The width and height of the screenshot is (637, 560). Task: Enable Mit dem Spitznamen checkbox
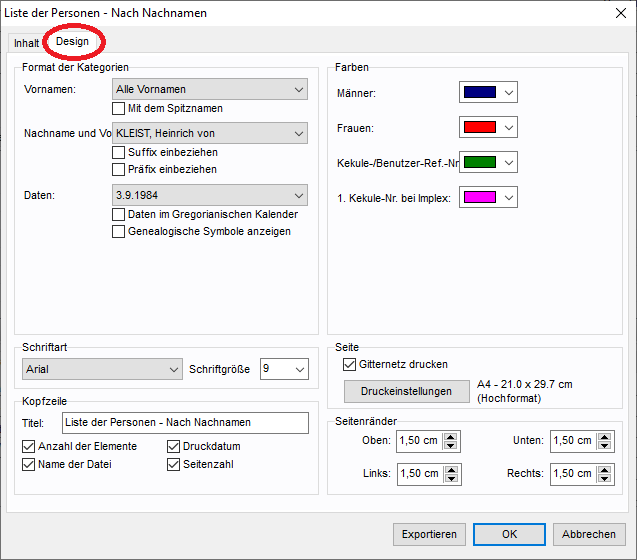click(x=119, y=108)
